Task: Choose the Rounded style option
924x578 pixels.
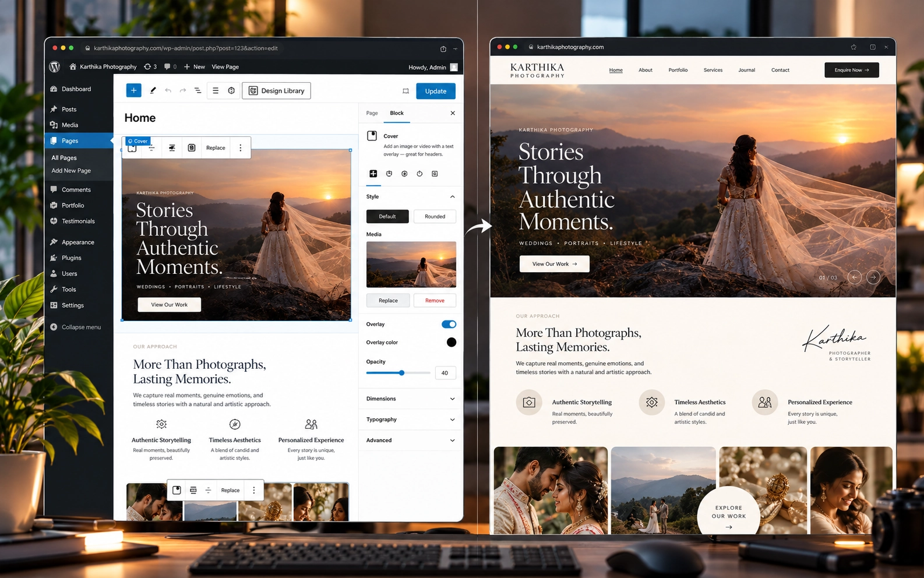Action: [435, 217]
